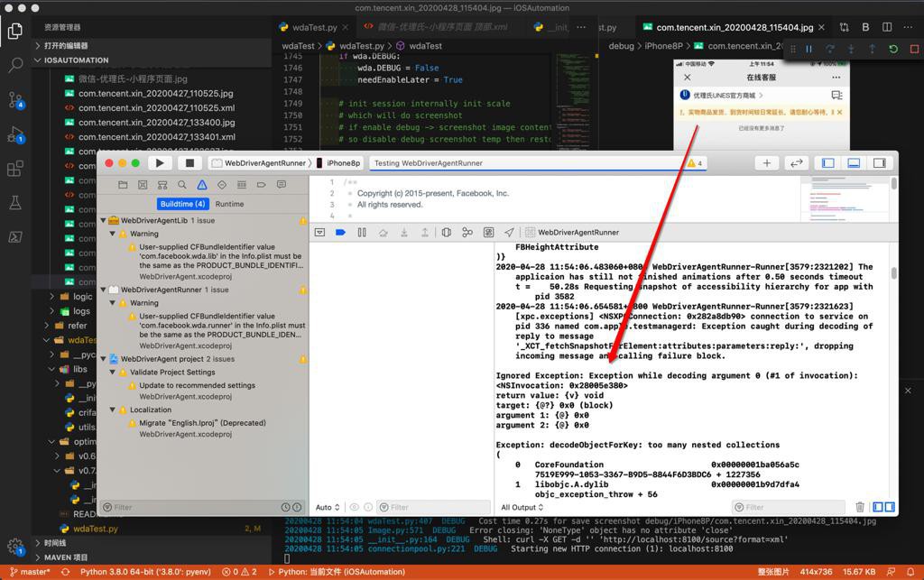Open the Xcode find navigator
Viewport: 924px width, 580px height.
[182, 185]
